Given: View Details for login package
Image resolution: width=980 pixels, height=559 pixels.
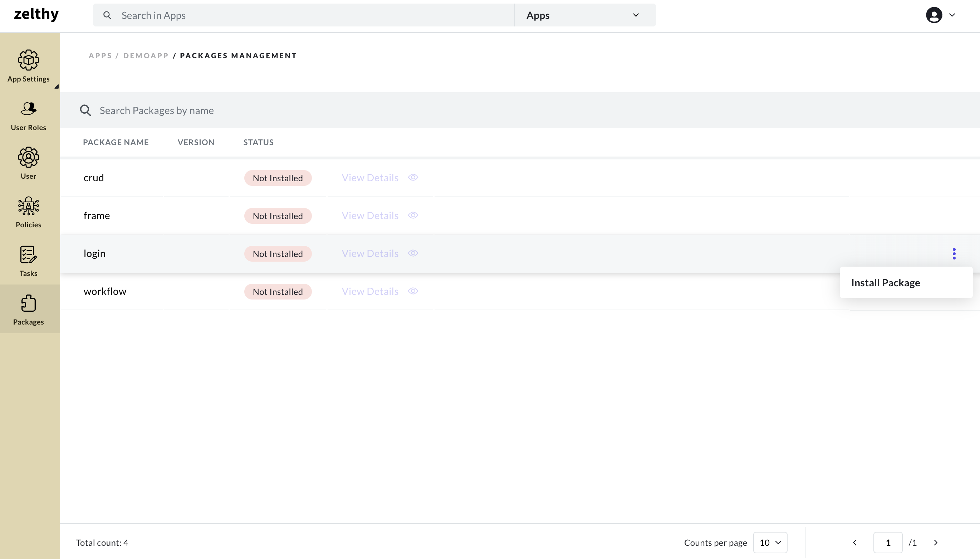Looking at the screenshot, I should click(x=370, y=253).
